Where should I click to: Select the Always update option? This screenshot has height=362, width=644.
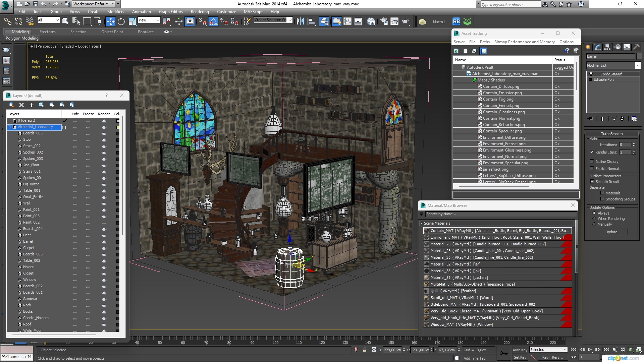594,213
